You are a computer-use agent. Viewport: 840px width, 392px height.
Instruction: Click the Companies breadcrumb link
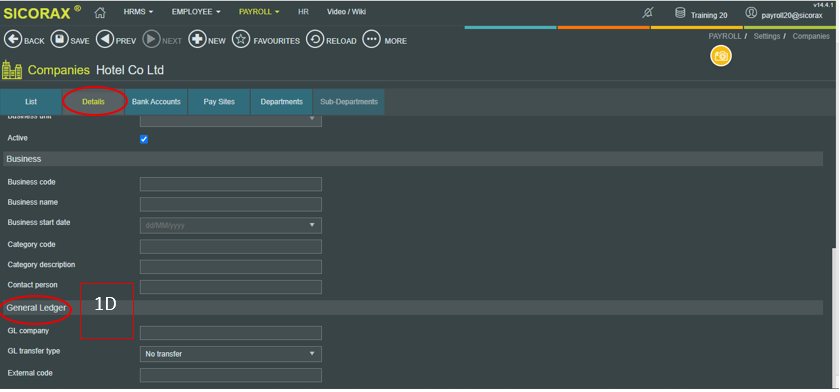point(811,36)
